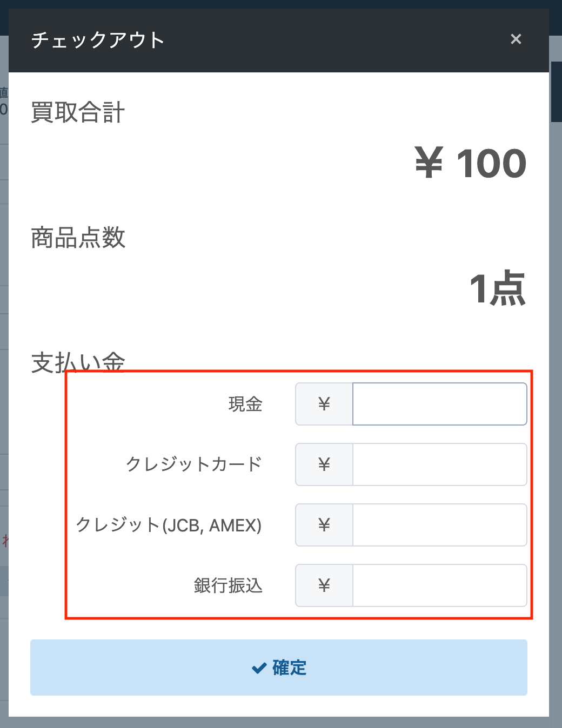This screenshot has height=728, width=562.
Task: Click the クレジット(JCB, AMEX) label
Action: click(x=169, y=525)
